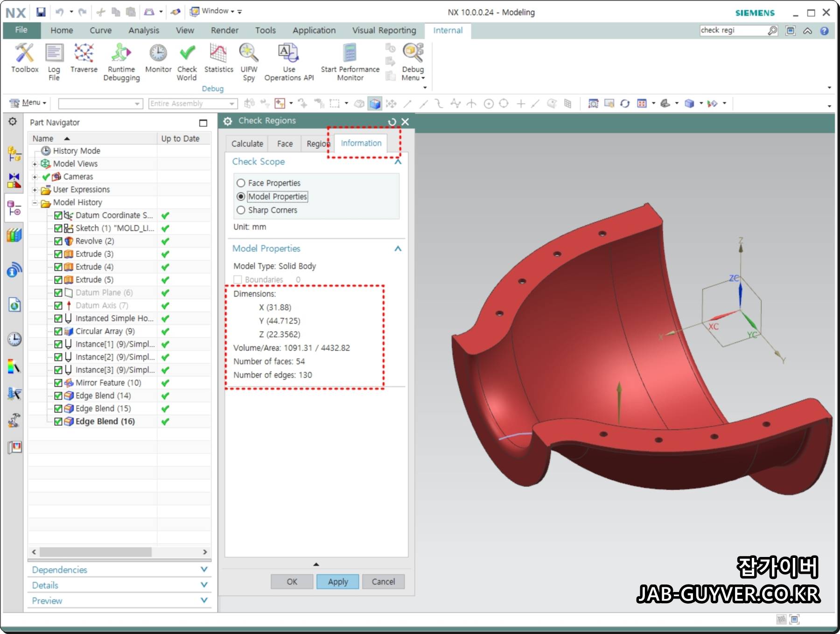
Task: Click the Cancel button
Action: (383, 582)
